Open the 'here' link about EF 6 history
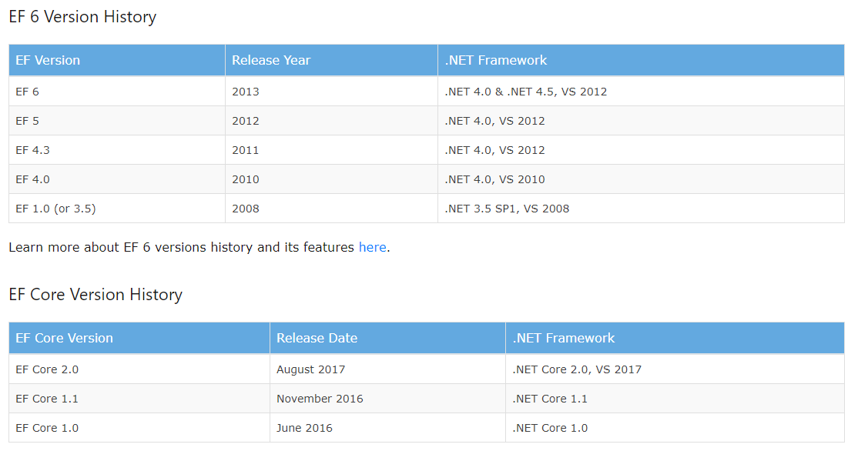The height and width of the screenshot is (461, 868). [372, 247]
